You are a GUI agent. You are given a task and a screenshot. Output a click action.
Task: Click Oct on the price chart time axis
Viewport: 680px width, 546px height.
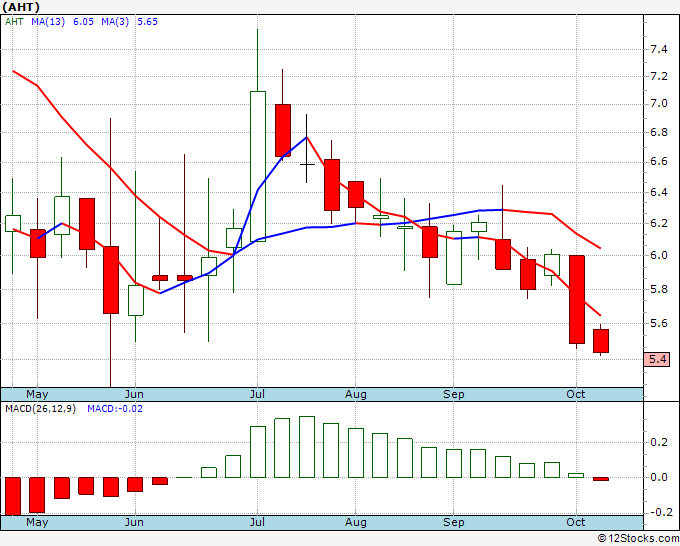(x=576, y=394)
